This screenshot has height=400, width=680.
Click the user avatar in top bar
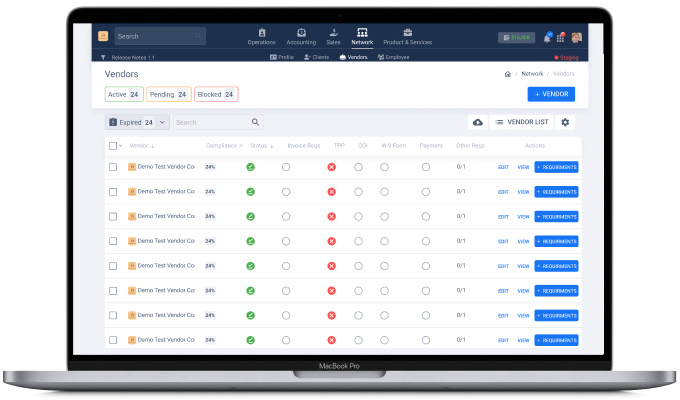pyautogui.click(x=577, y=37)
